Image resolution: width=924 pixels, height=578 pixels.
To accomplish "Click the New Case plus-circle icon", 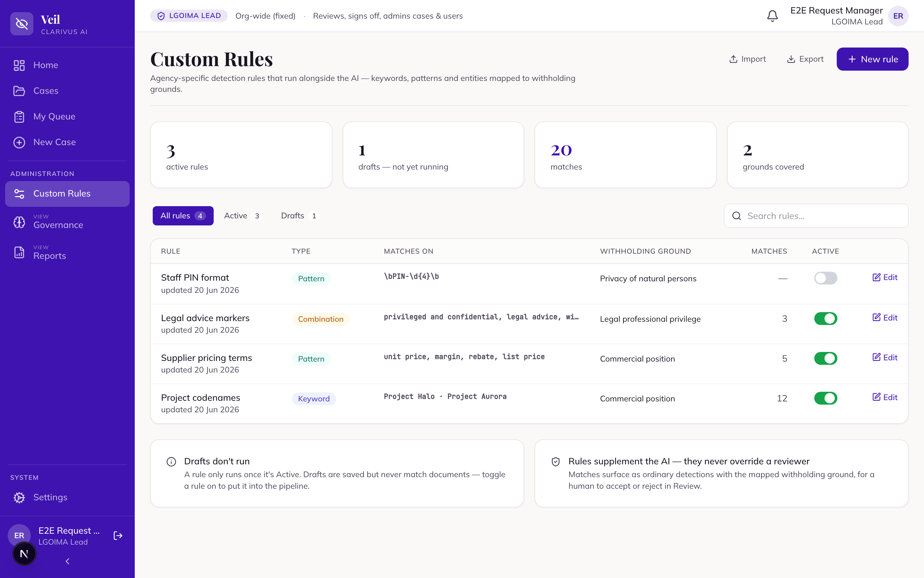I will click(19, 142).
